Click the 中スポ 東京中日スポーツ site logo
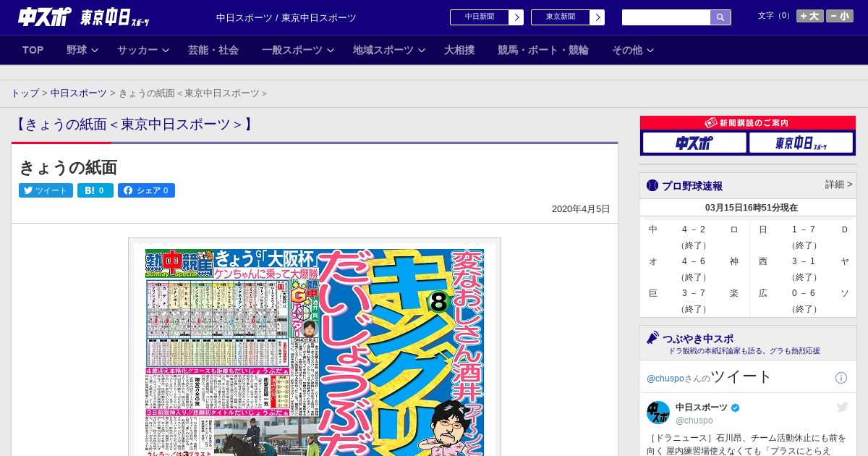The width and height of the screenshot is (868, 456). tap(83, 17)
